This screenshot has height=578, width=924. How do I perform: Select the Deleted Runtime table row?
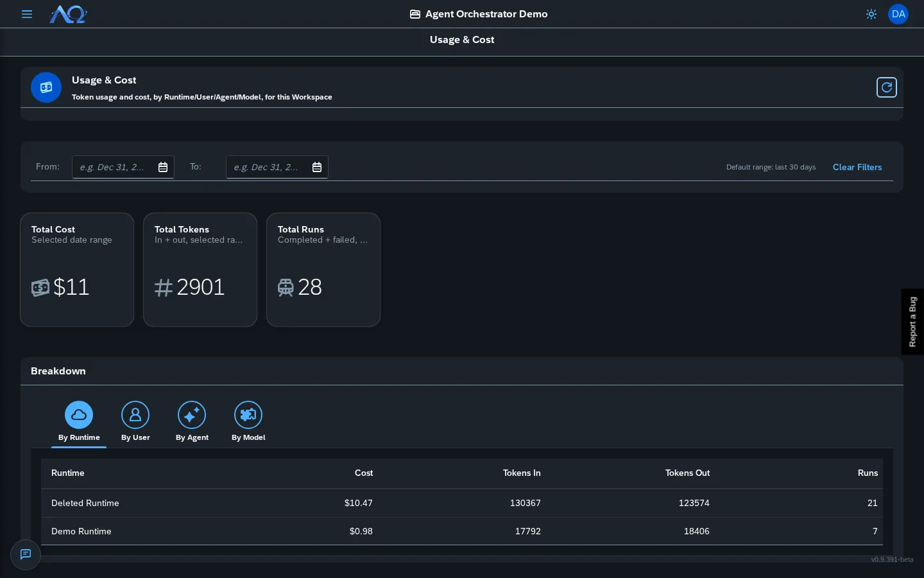[462, 504]
